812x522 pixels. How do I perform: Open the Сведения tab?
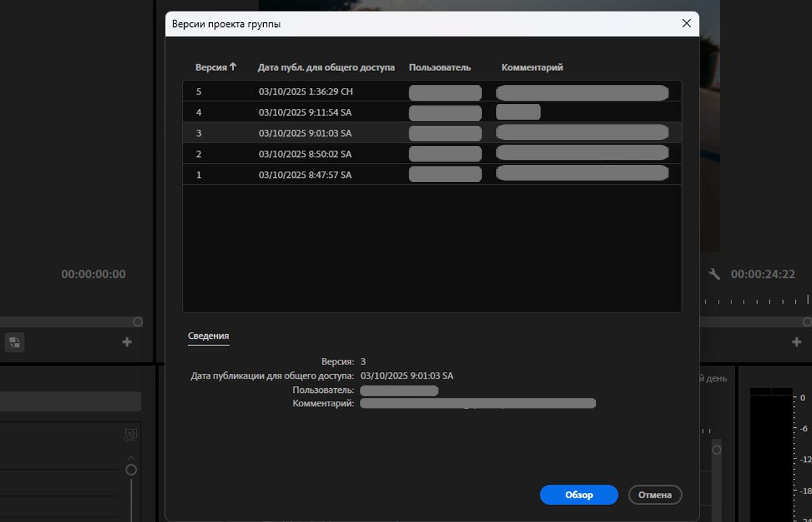click(208, 336)
